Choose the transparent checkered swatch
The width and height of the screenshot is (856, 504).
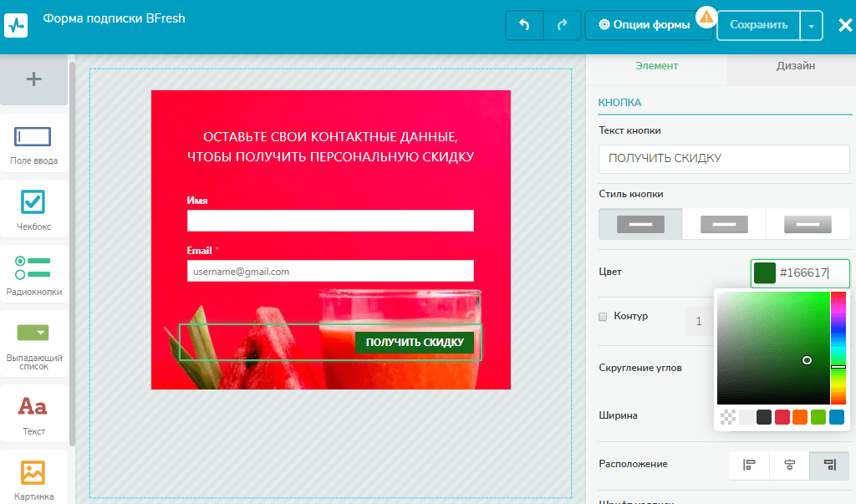[x=728, y=417]
